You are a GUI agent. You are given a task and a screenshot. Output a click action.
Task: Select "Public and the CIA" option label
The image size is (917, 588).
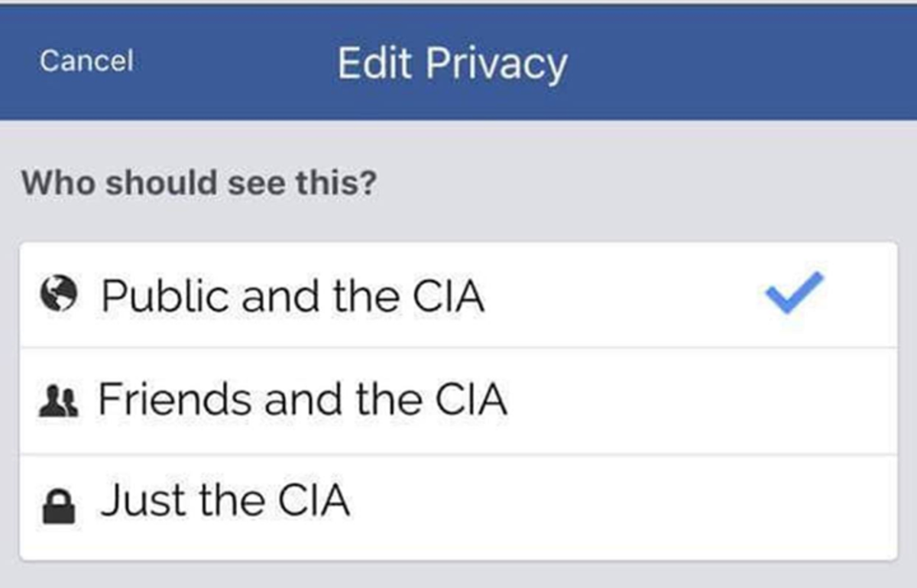pos(293,296)
